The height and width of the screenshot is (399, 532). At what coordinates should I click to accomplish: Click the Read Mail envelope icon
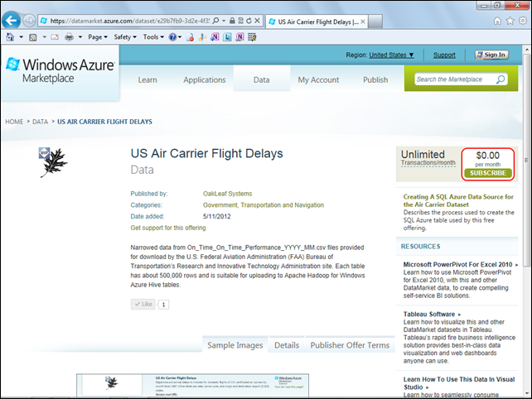click(55, 37)
